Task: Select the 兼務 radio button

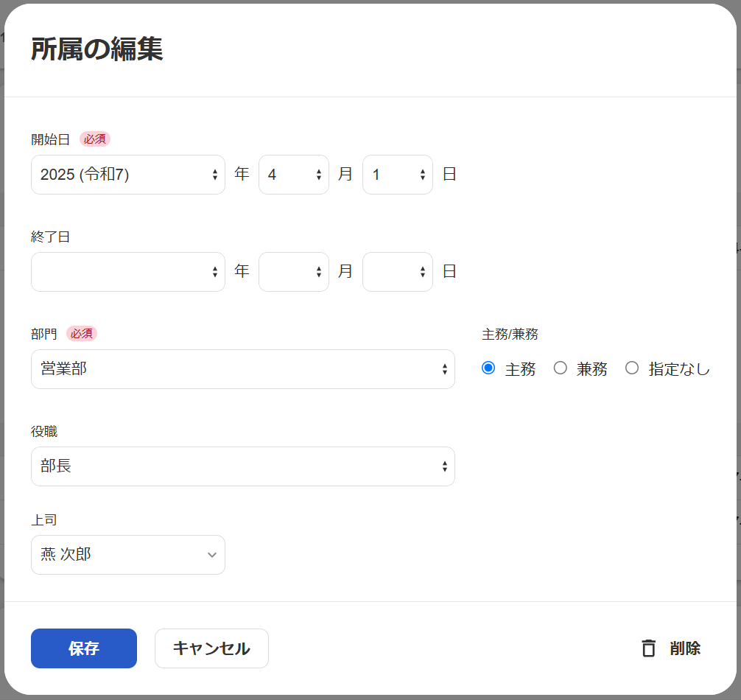Action: [x=560, y=368]
